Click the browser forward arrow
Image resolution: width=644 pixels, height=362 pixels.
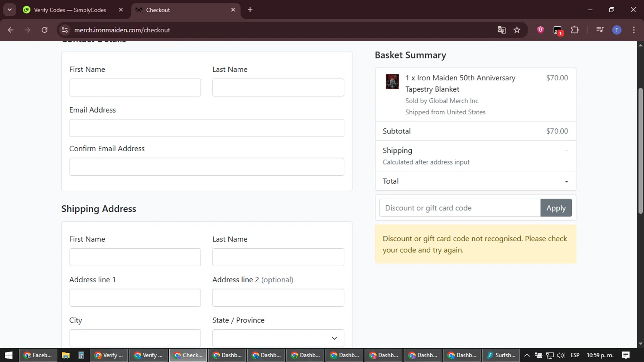coord(27,30)
